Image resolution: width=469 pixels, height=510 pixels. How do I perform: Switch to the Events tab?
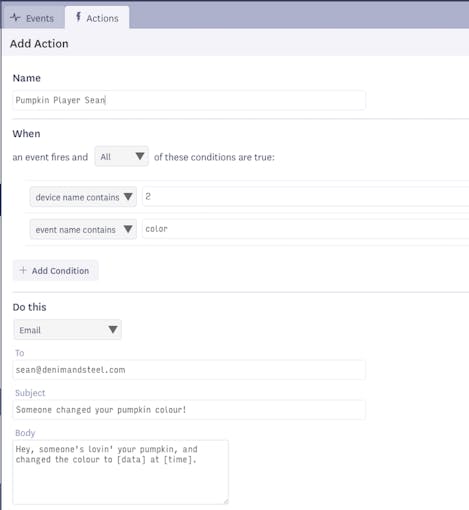click(x=33, y=18)
